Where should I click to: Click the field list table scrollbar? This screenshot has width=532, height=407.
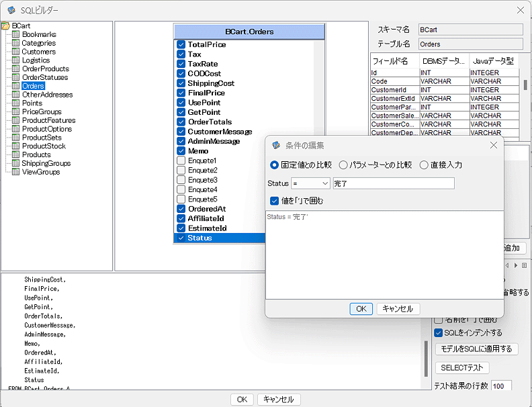[x=525, y=85]
